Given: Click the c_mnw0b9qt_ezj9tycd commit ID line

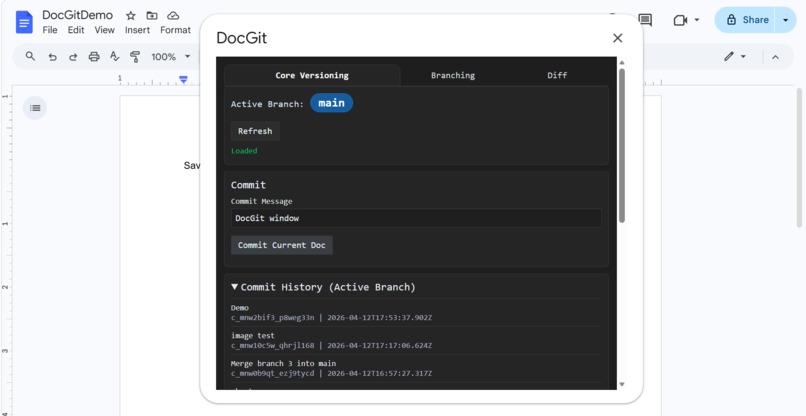Looking at the screenshot, I should 332,373.
